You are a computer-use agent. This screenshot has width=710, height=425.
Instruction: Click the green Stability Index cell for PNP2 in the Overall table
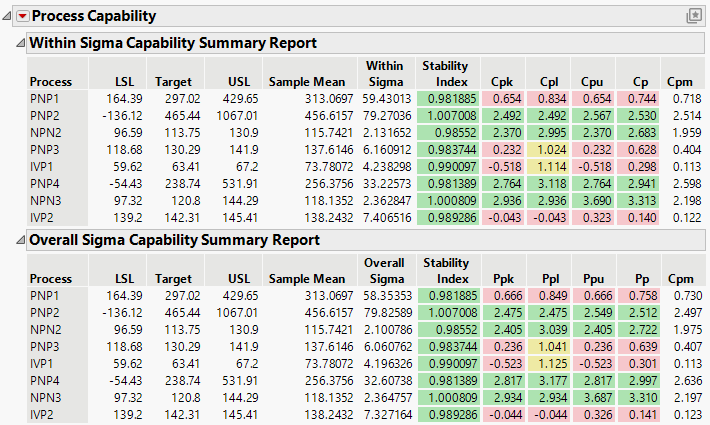pyautogui.click(x=446, y=312)
